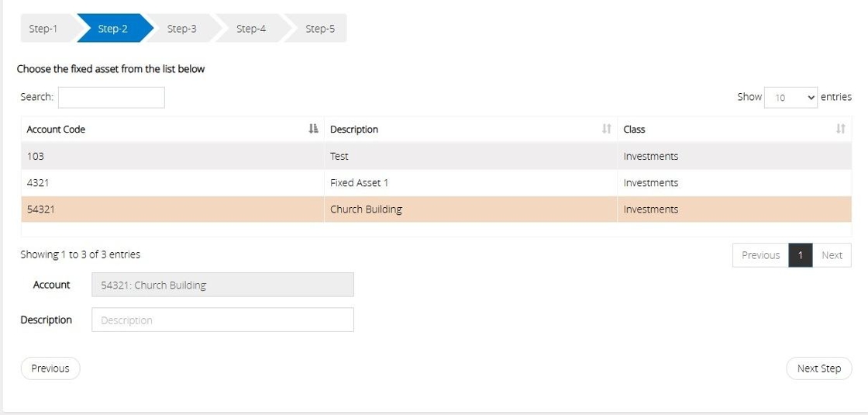Click into the Description text field
The width and height of the screenshot is (868, 415).
click(222, 320)
